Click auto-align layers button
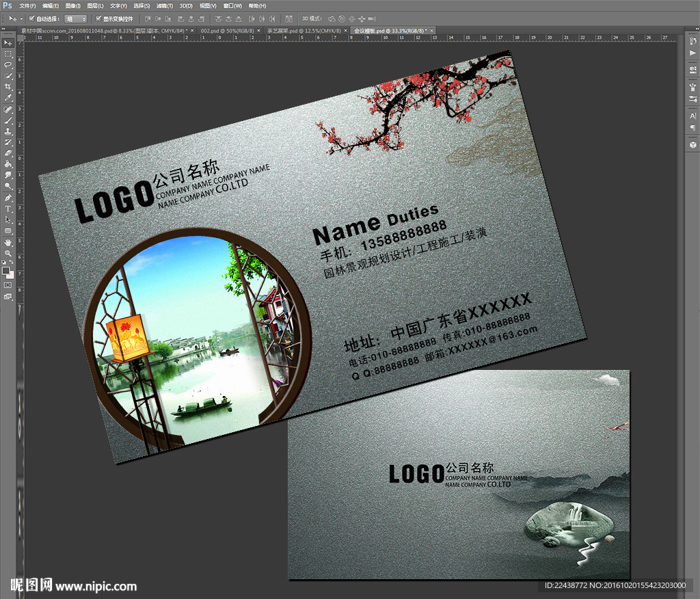 pyautogui.click(x=289, y=18)
